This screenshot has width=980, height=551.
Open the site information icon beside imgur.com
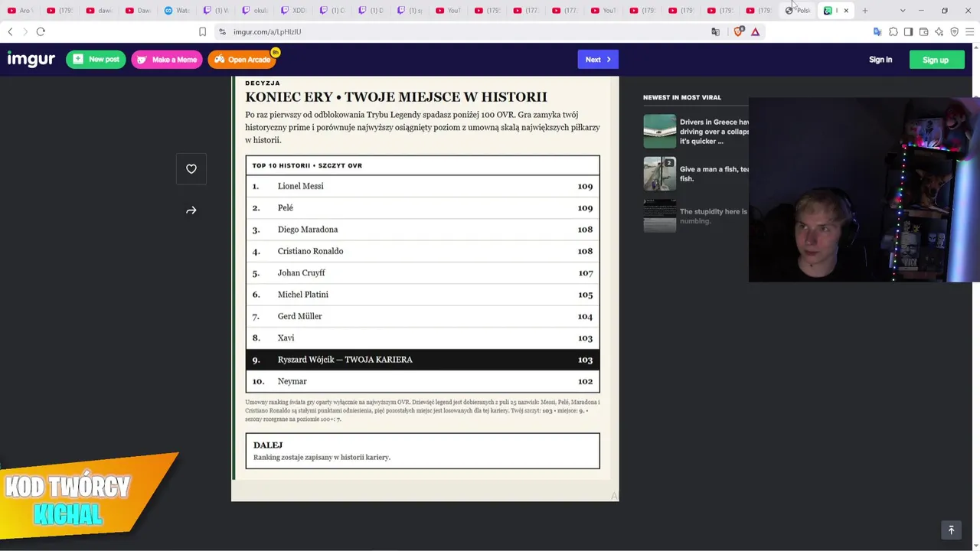[x=222, y=32]
